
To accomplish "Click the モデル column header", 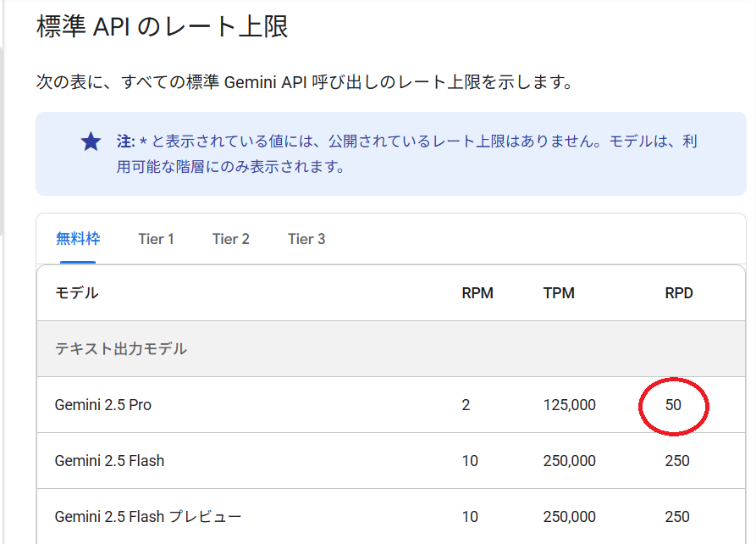I will click(77, 293).
